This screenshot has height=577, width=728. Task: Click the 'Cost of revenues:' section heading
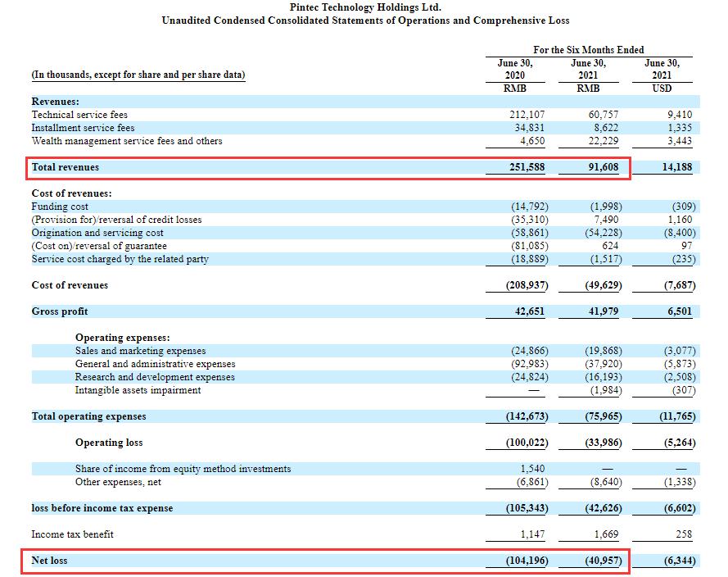coord(71,193)
